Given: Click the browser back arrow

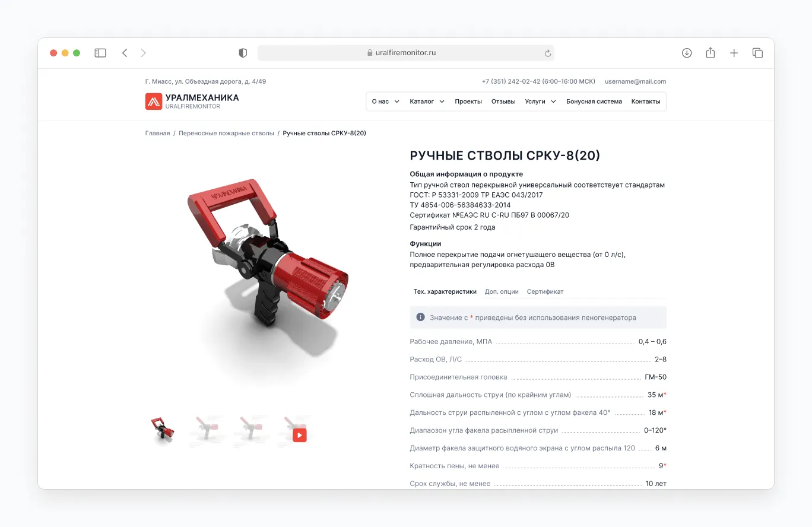Looking at the screenshot, I should (125, 53).
